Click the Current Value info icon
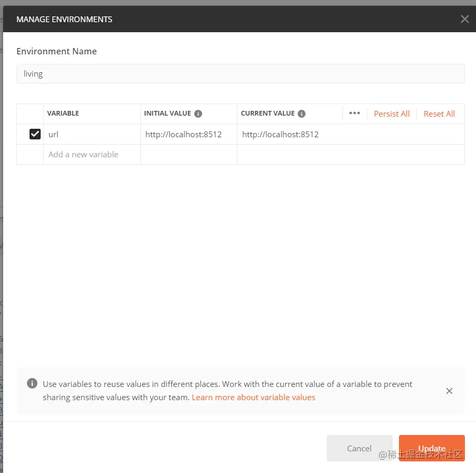476x473 pixels. click(x=301, y=113)
